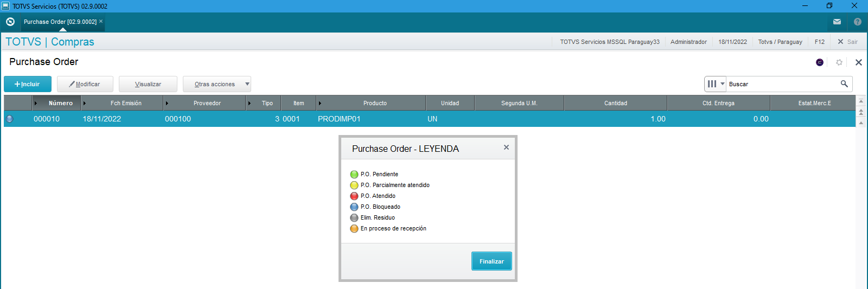868x289 pixels.
Task: Click the Proveedor column sort arrow
Action: tap(167, 103)
